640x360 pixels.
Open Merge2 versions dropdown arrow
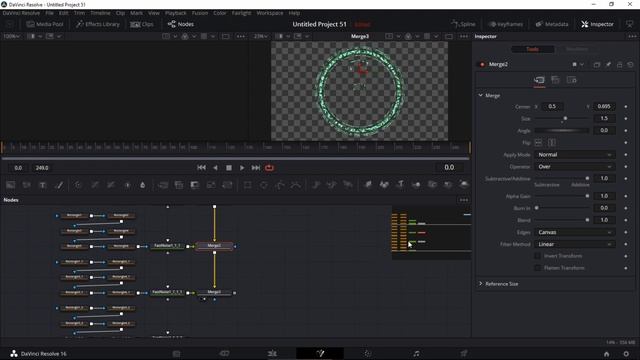[582, 64]
